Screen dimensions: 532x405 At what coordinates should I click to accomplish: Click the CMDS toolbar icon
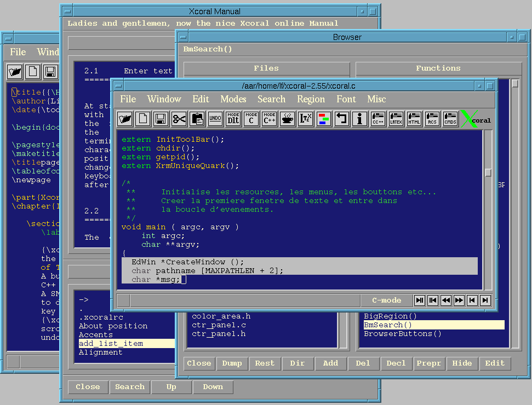pos(450,119)
